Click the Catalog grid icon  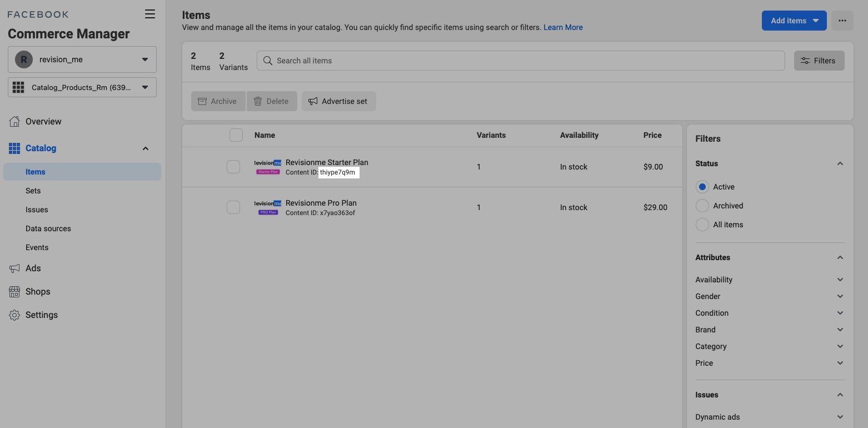click(x=14, y=148)
